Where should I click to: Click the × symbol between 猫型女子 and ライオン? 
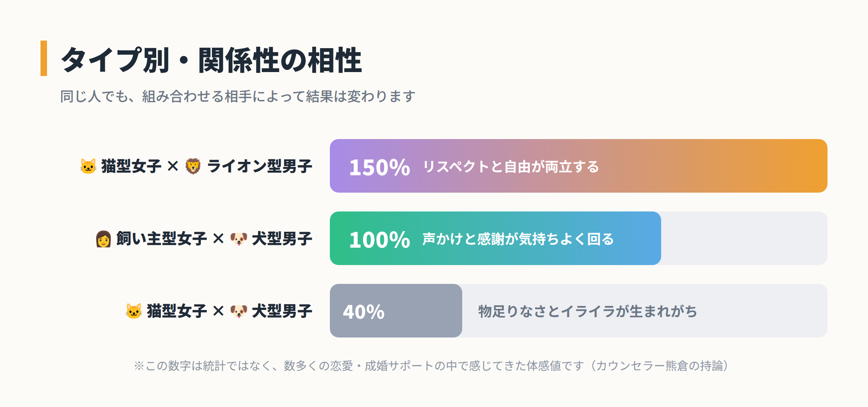173,166
